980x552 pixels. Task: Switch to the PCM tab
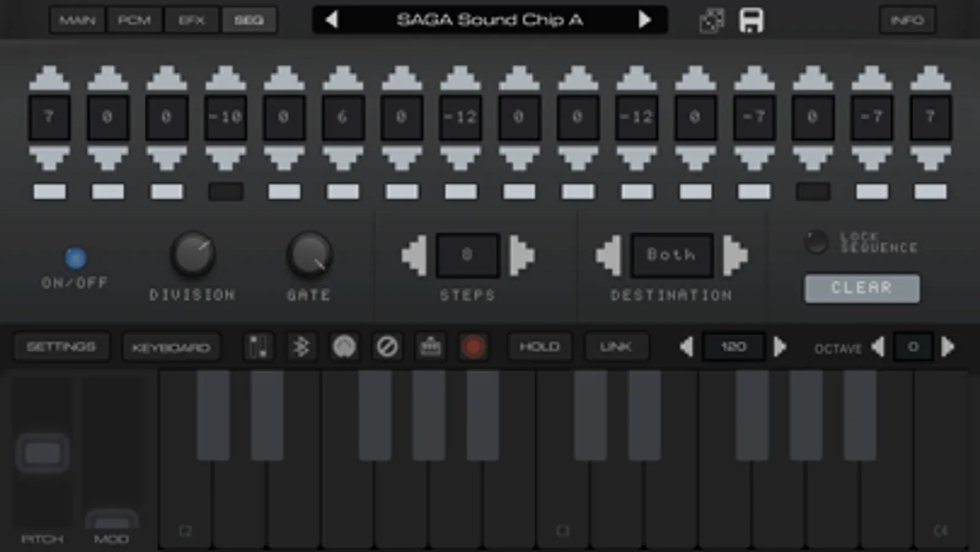click(x=134, y=20)
